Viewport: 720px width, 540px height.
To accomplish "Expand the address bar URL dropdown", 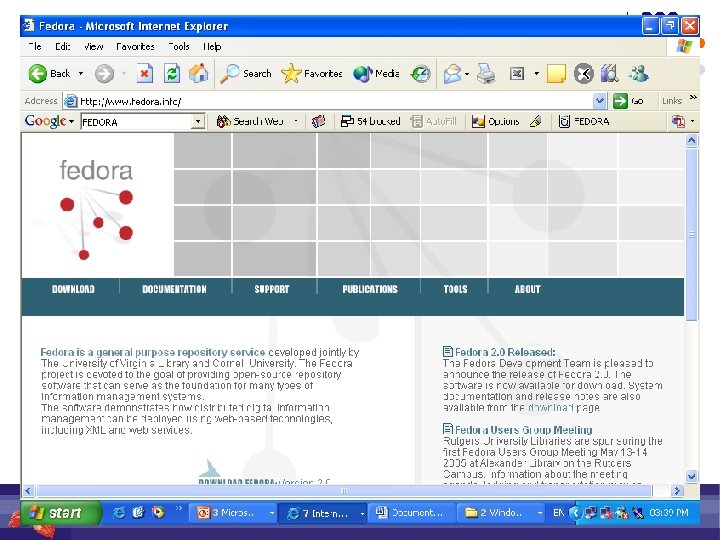I will pos(599,101).
